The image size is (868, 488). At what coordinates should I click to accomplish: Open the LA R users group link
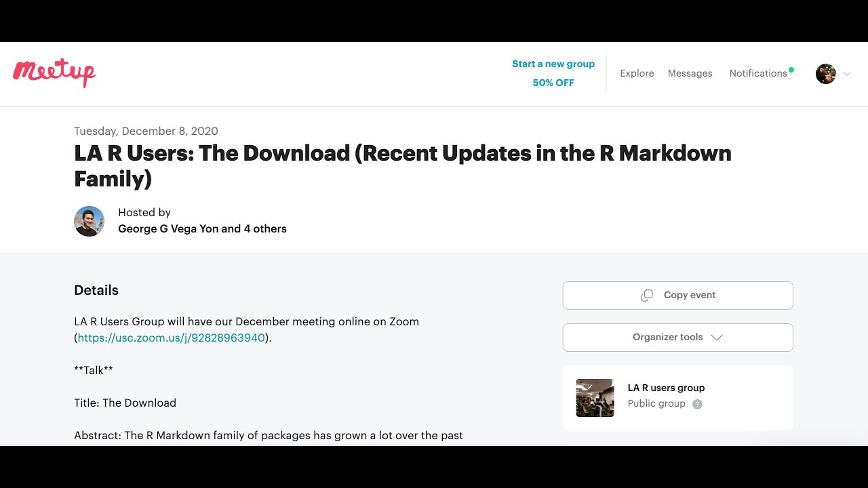point(666,388)
